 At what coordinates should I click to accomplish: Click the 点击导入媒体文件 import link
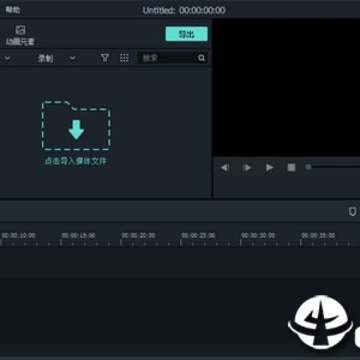point(76,161)
